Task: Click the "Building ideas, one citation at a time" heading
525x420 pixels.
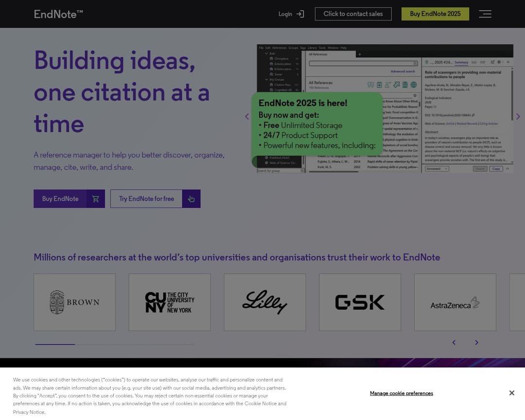Action: [122, 92]
